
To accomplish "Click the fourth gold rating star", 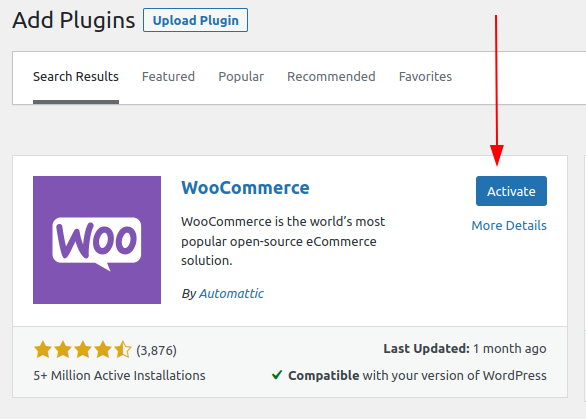I will (x=103, y=350).
